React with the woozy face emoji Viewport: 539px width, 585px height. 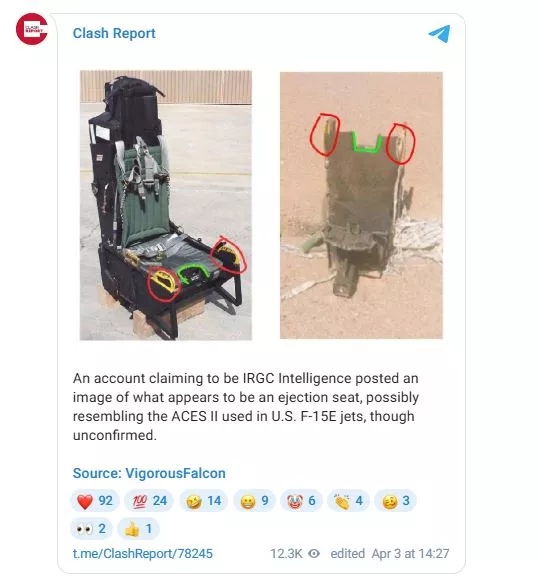click(x=395, y=501)
